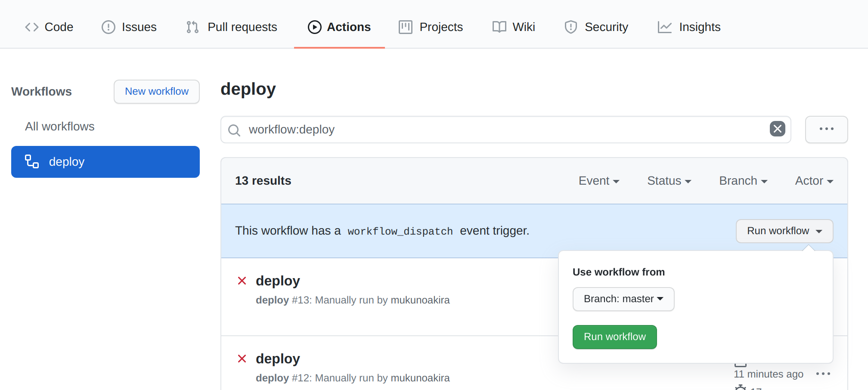Click the search magnifier icon
This screenshot has width=868, height=390.
click(234, 130)
